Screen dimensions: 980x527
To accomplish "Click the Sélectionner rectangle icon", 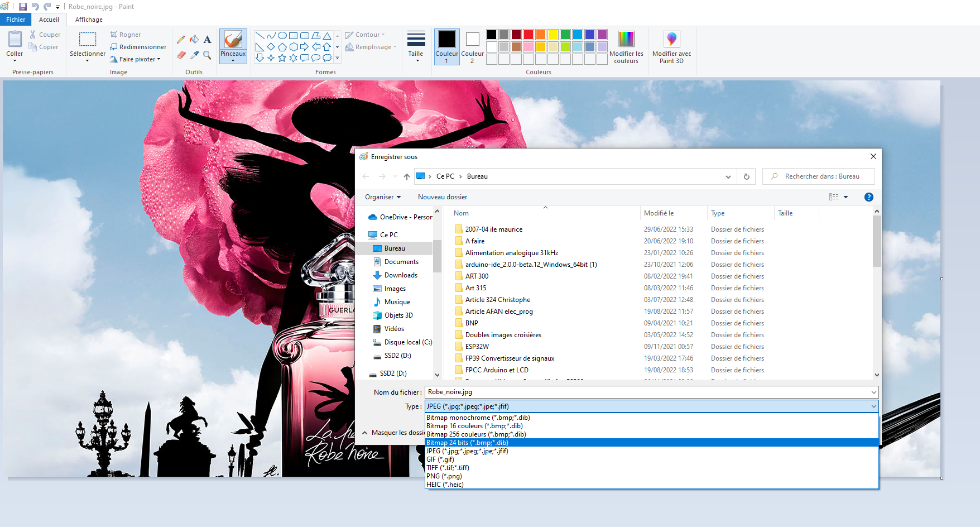I will (x=88, y=39).
